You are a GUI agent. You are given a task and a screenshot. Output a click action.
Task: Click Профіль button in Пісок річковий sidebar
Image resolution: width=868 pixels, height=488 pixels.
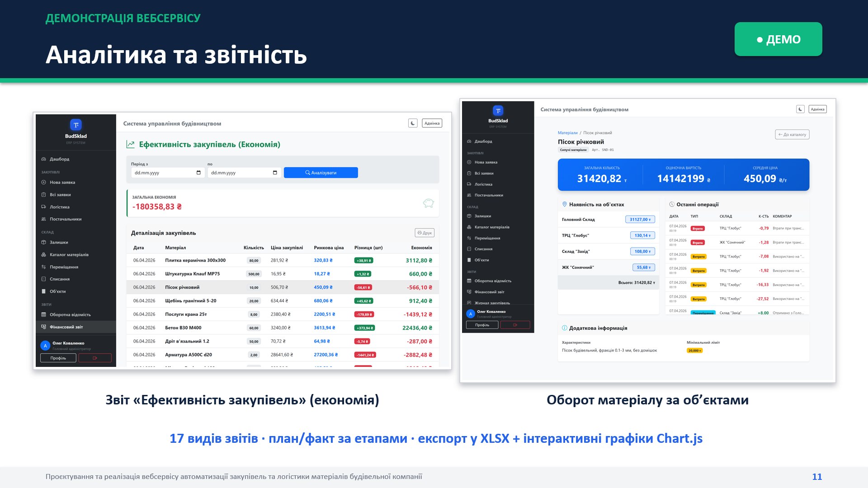482,325
